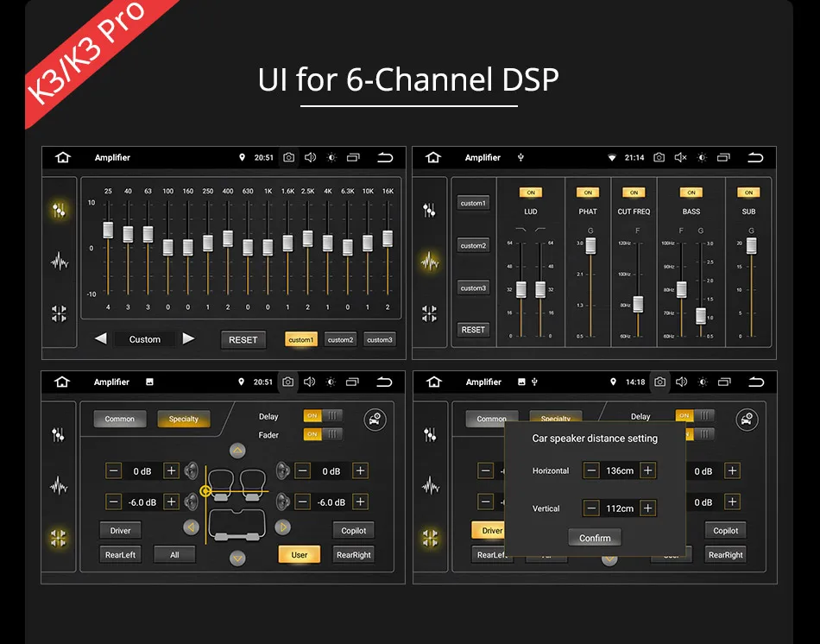Toggle BASS ON switch
820x644 pixels.
[x=691, y=193]
